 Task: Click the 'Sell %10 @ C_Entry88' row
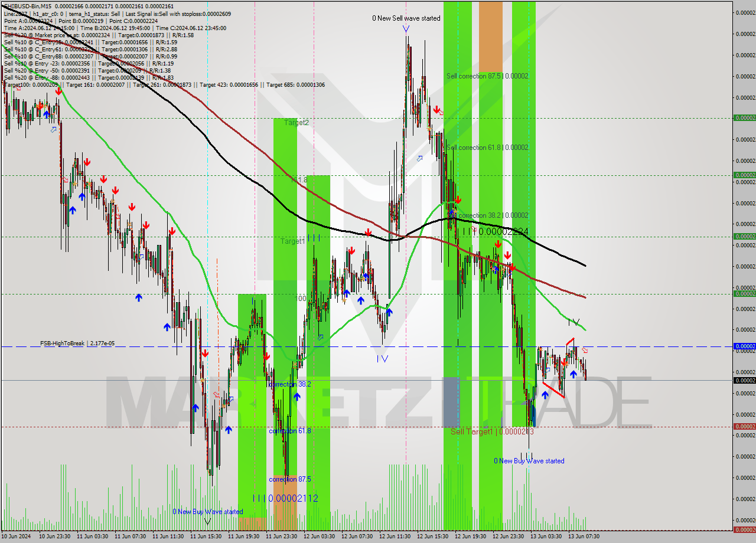coord(90,56)
